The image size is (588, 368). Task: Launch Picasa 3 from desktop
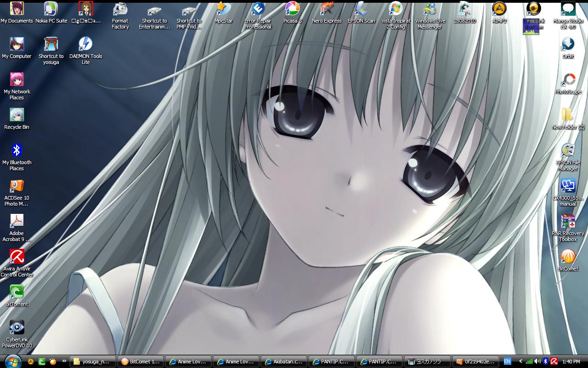click(x=292, y=12)
